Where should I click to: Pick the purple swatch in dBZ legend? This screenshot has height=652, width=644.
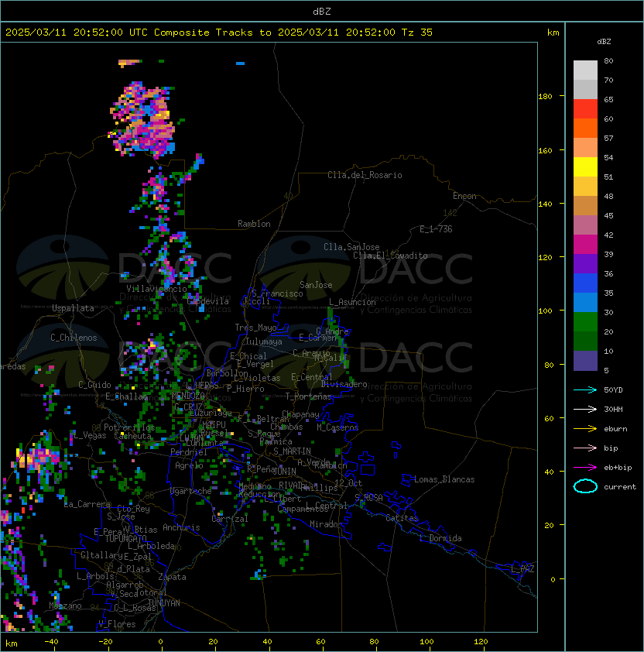[x=585, y=264]
